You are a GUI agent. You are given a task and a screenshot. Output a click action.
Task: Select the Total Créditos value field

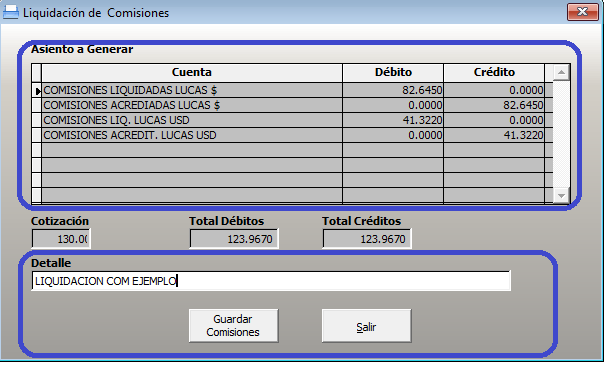click(367, 239)
